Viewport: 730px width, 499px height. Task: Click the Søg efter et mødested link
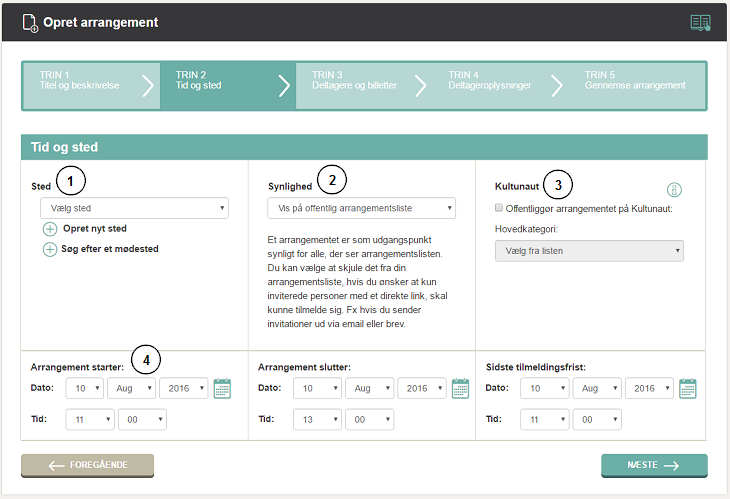tap(110, 249)
